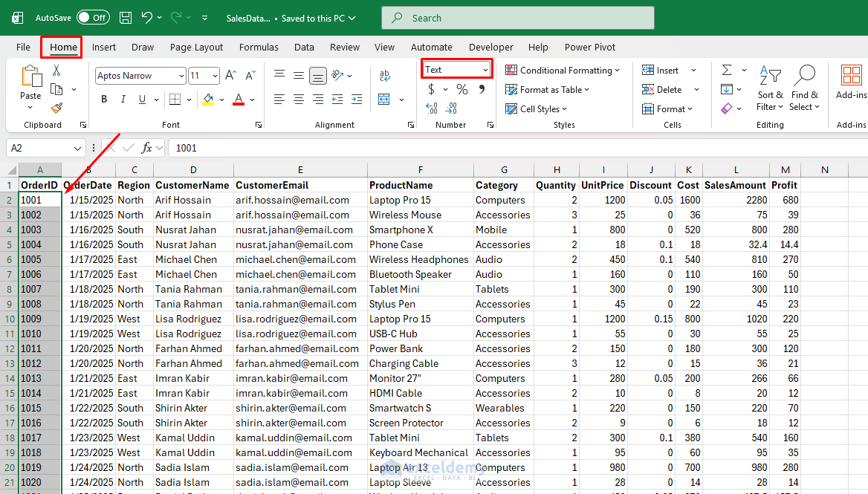Open the File menu
This screenshot has height=494, width=868.
[x=23, y=47]
